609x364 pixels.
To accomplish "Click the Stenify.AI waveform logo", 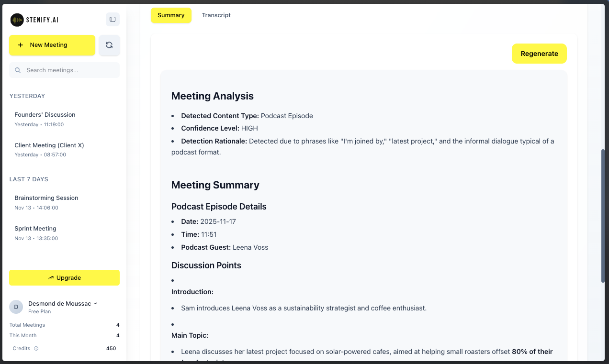I will pyautogui.click(x=17, y=20).
